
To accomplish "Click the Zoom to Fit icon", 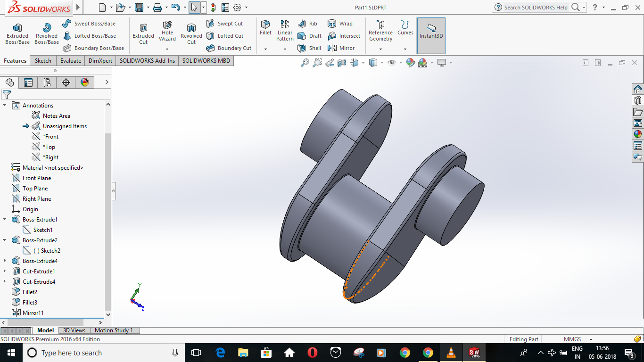I will click(x=305, y=62).
